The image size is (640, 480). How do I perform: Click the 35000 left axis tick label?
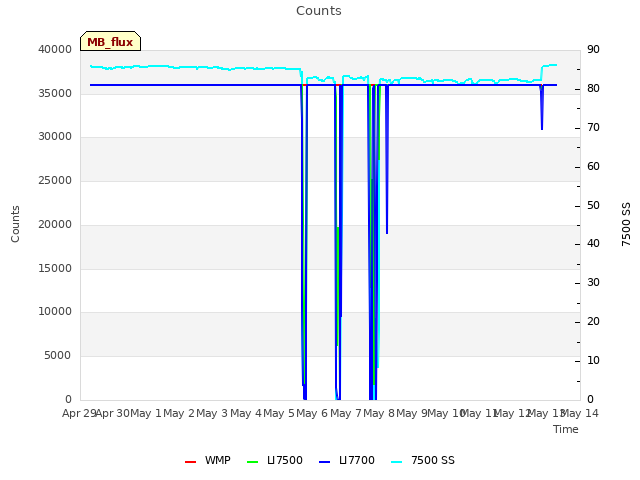(55, 93)
